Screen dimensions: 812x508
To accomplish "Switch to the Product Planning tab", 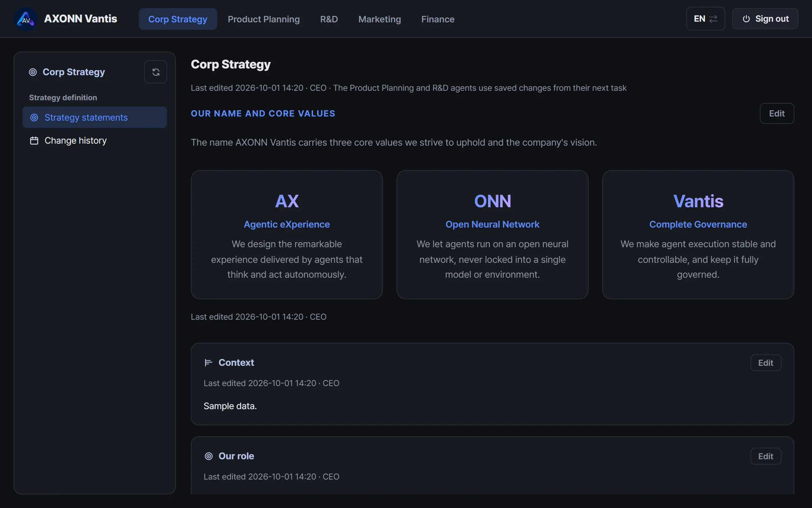I will point(264,19).
